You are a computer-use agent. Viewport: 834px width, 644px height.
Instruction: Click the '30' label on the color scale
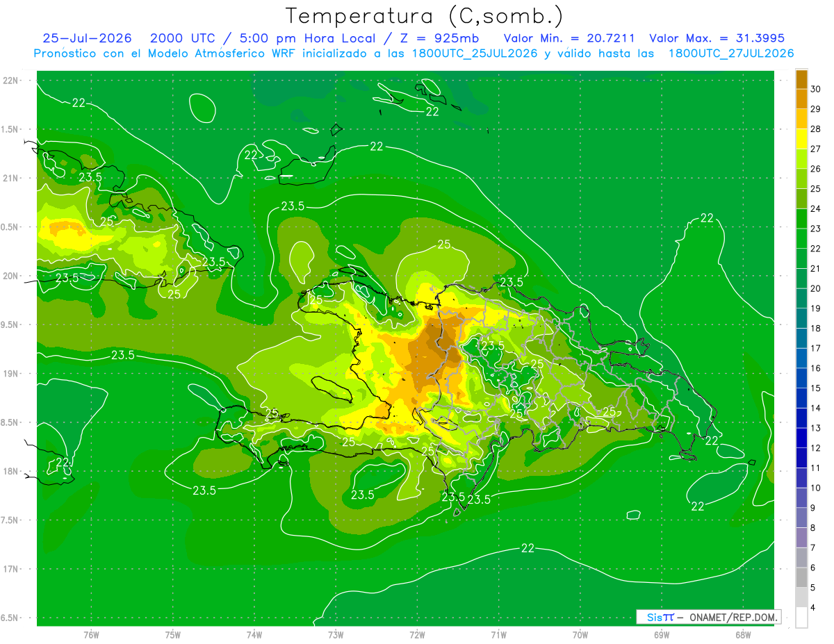pyautogui.click(x=815, y=89)
